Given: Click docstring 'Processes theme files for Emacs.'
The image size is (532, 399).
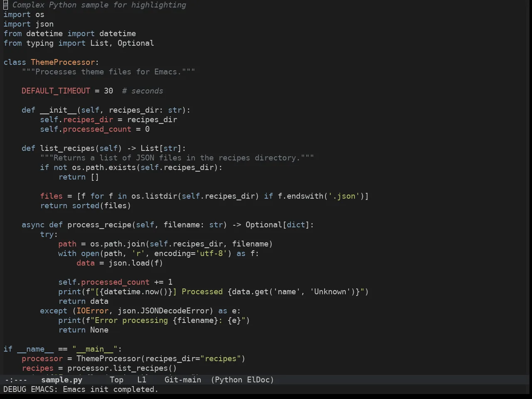Looking at the screenshot, I should coord(108,72).
